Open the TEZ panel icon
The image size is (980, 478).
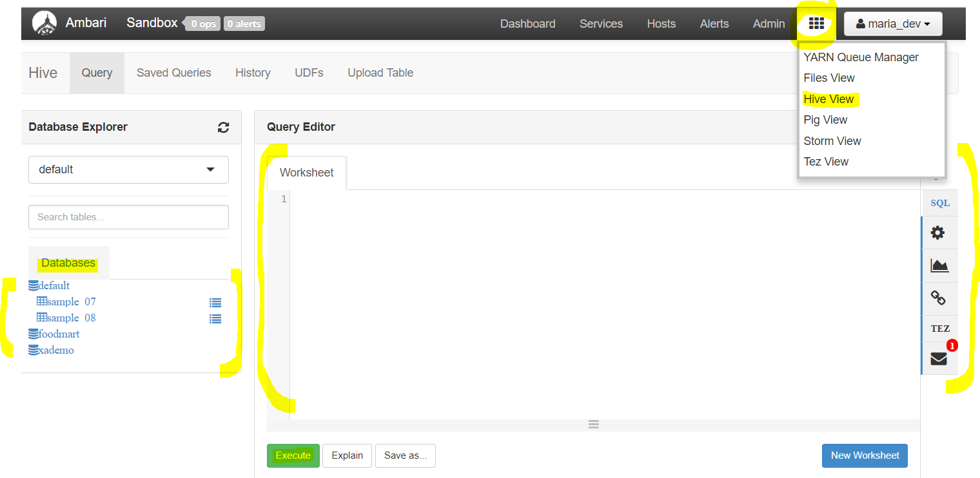point(940,329)
